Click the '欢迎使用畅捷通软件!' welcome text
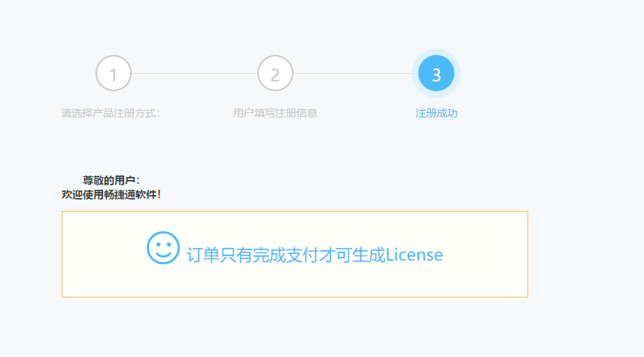 coord(111,194)
